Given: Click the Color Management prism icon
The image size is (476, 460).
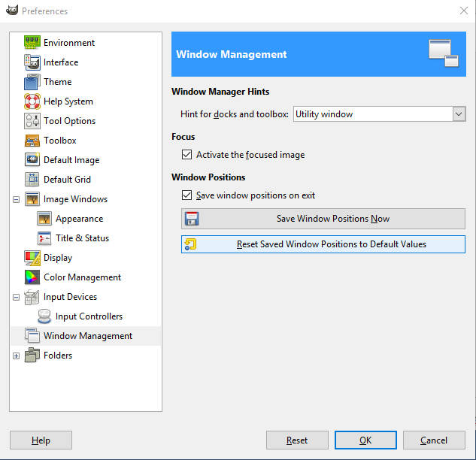Looking at the screenshot, I should pyautogui.click(x=32, y=277).
